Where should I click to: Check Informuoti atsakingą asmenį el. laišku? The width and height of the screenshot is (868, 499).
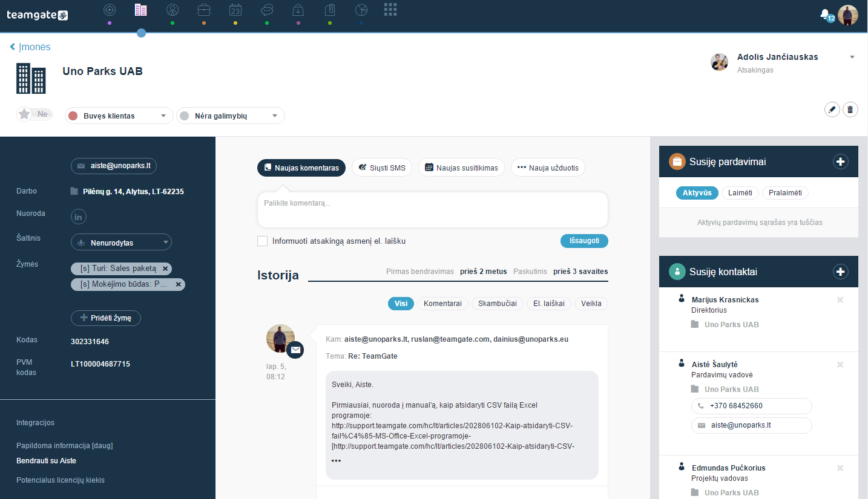(262, 241)
